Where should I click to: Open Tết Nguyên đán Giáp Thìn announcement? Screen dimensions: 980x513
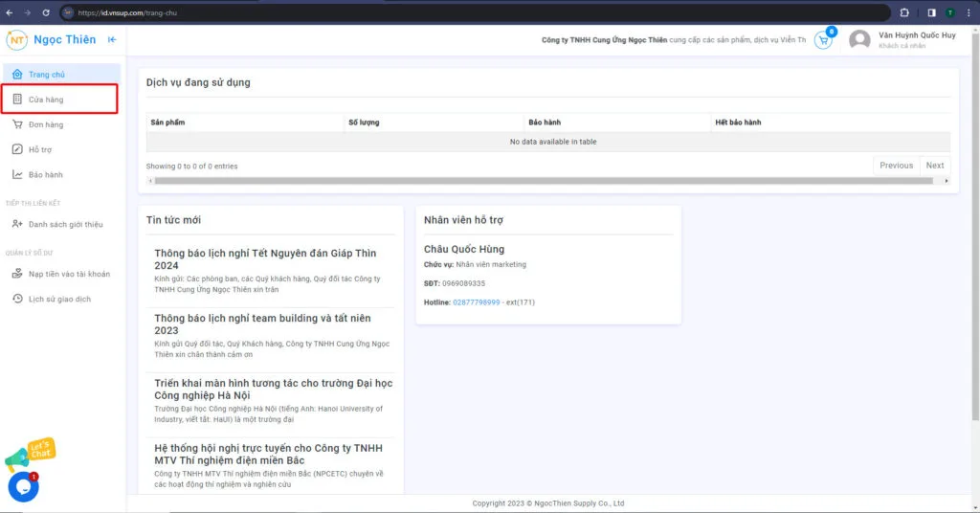265,259
